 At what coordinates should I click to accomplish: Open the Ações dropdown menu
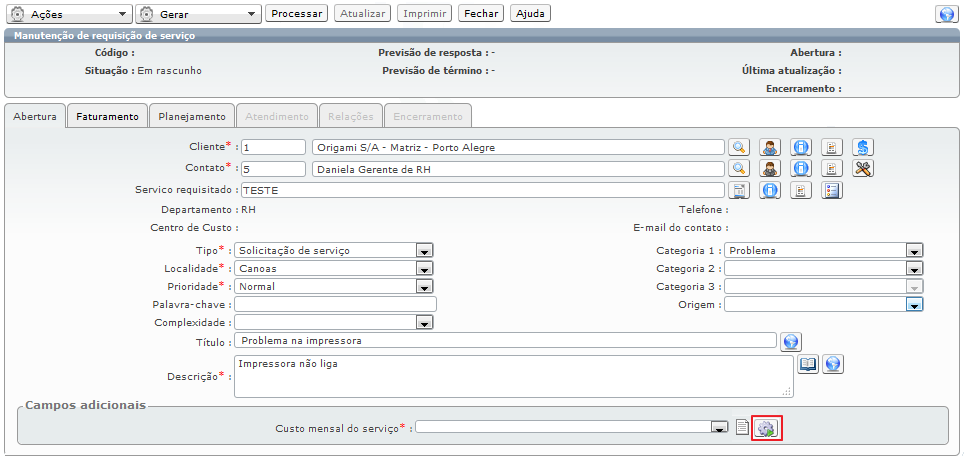click(x=69, y=14)
